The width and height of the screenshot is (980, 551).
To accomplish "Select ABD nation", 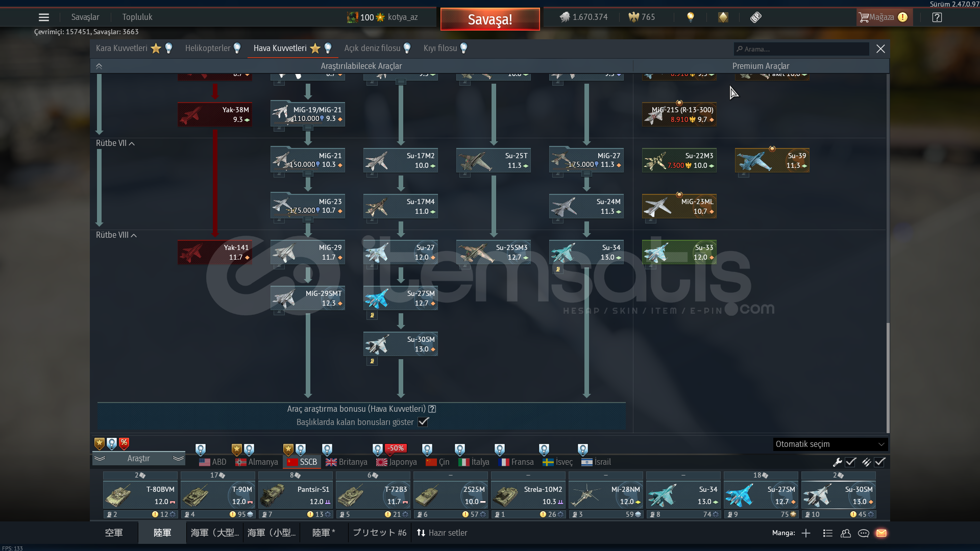I will click(213, 462).
